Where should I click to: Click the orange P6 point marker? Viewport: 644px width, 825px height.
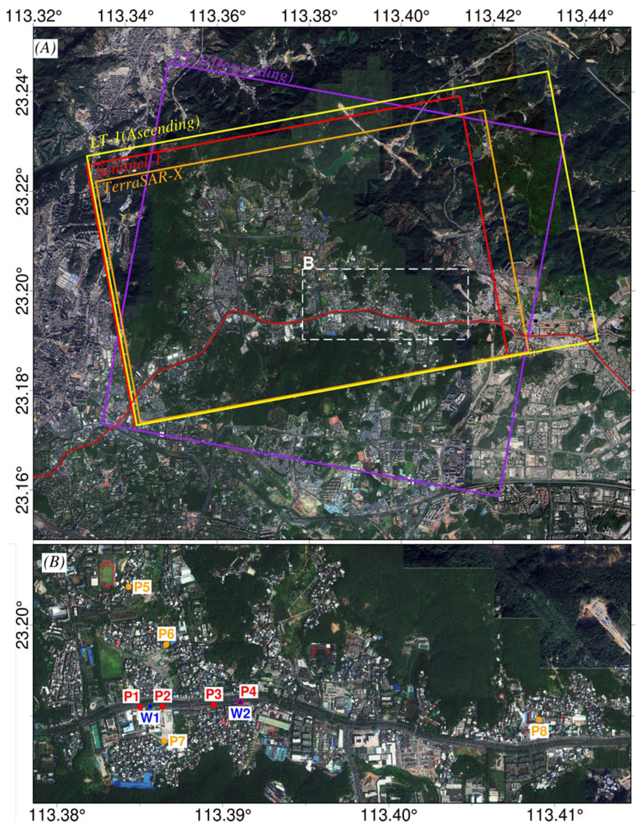point(167,645)
